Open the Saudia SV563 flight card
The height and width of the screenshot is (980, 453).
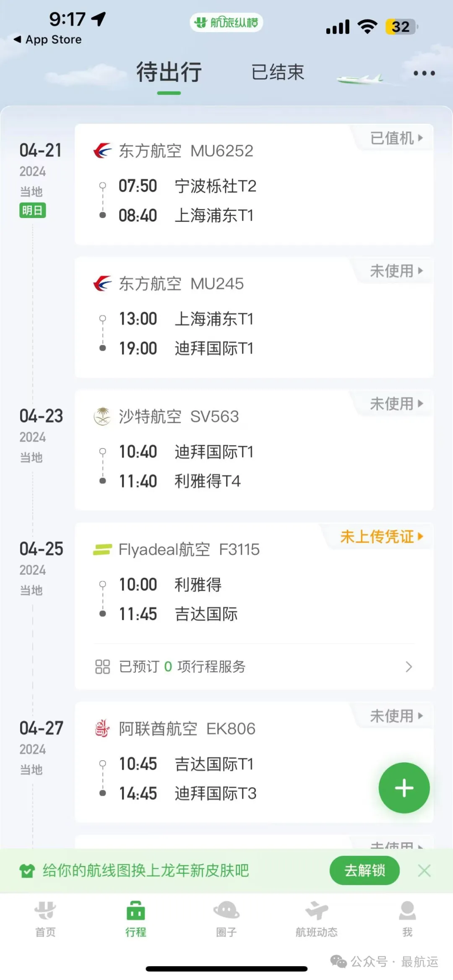click(x=254, y=450)
